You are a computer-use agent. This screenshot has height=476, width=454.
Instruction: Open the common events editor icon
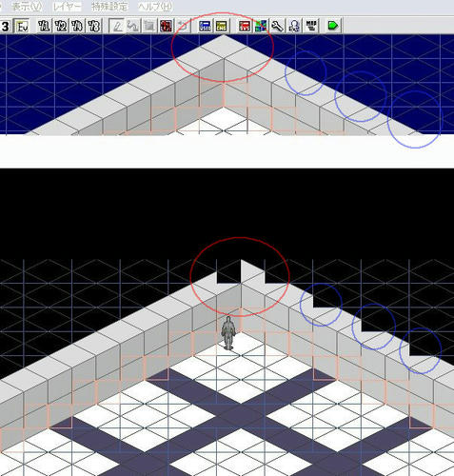click(x=294, y=26)
